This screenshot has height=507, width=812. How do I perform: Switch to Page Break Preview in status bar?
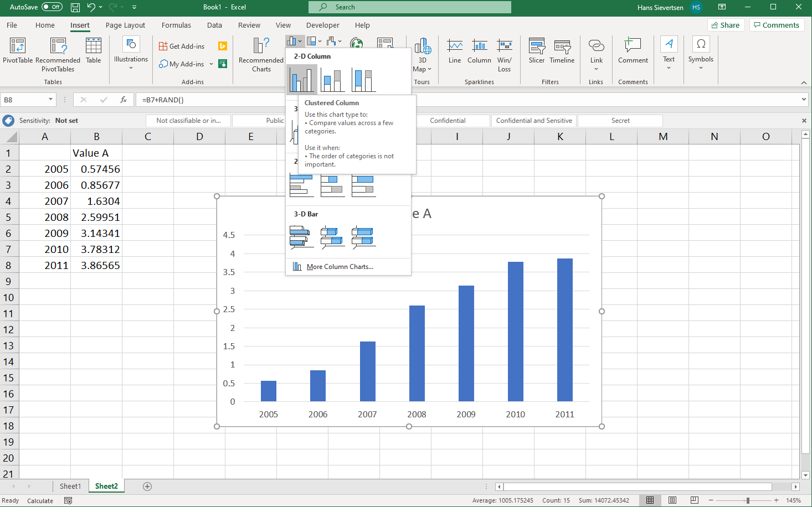[694, 500]
